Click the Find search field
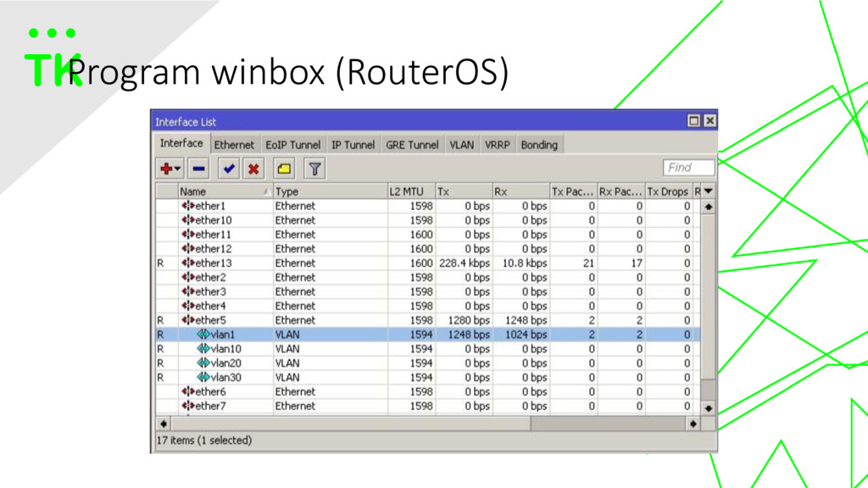 (688, 167)
